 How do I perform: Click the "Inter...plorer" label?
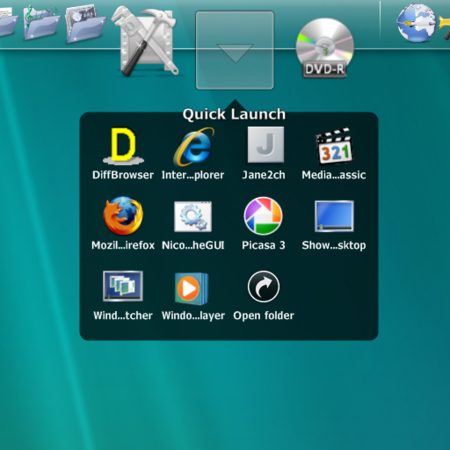point(193,175)
